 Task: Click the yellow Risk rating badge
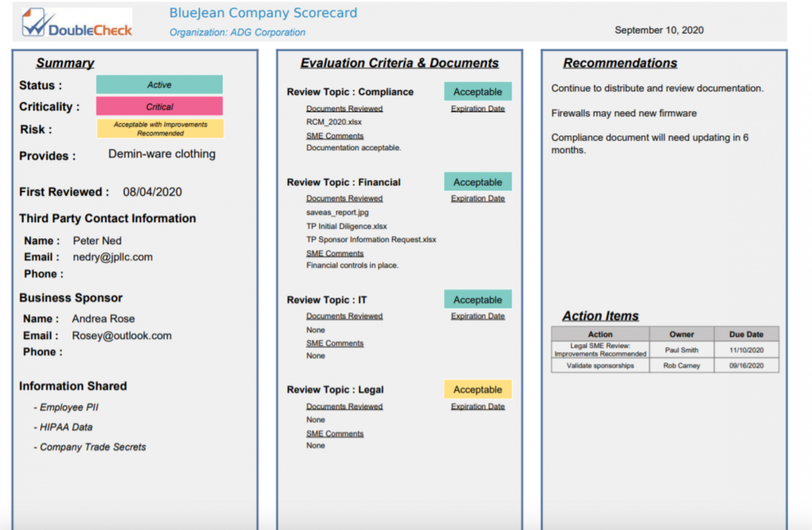(160, 128)
